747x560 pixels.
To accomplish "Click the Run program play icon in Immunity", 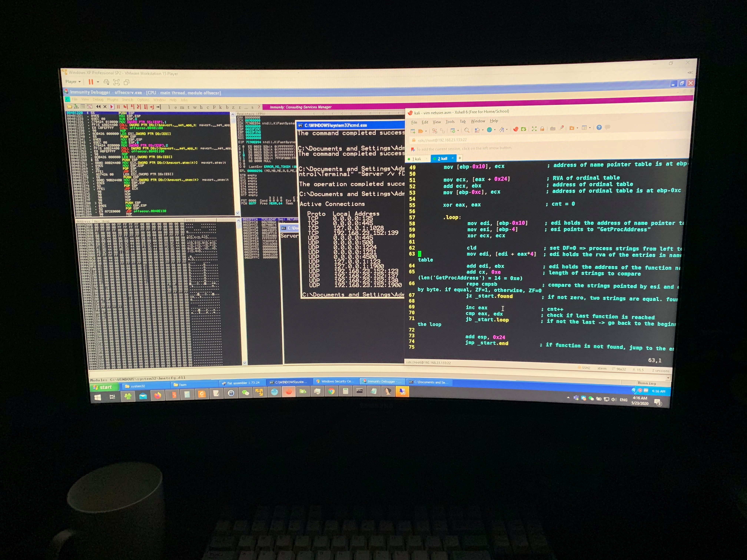I will pyautogui.click(x=112, y=107).
